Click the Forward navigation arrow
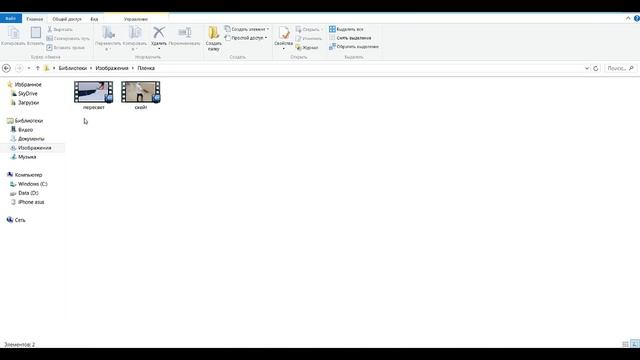 (x=19, y=68)
